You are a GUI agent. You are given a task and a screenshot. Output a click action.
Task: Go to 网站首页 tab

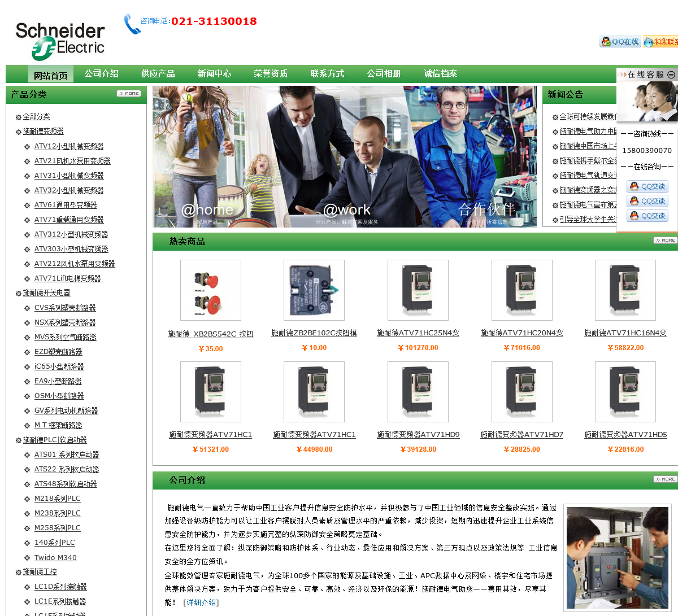[51, 75]
